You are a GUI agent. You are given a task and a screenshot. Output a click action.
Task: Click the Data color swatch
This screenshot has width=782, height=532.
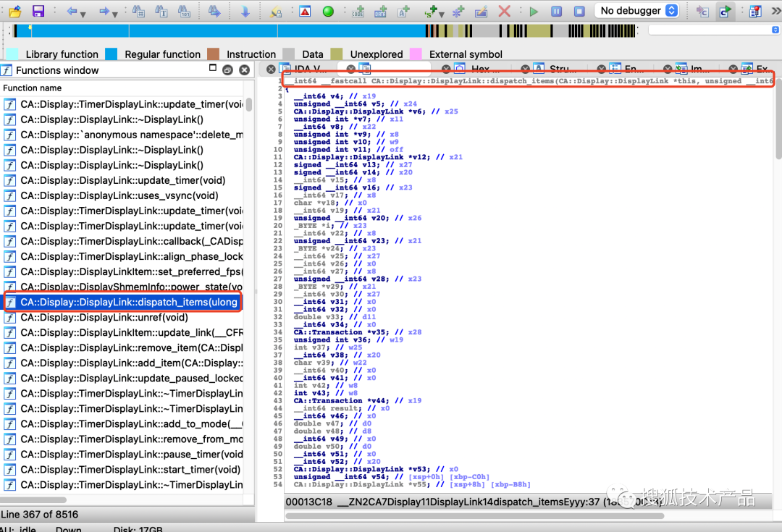[x=288, y=54]
